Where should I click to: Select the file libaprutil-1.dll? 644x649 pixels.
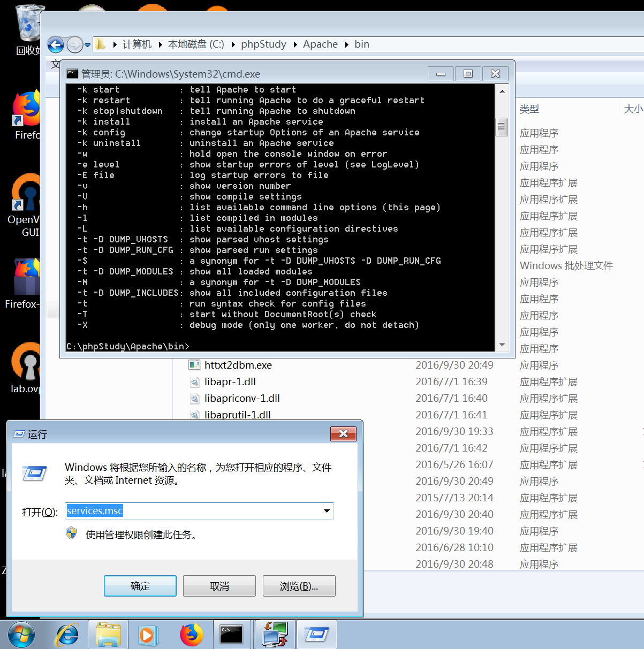(238, 415)
